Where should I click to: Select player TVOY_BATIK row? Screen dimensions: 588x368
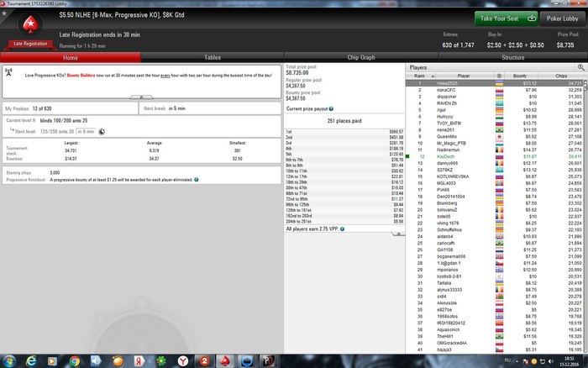[494, 123]
